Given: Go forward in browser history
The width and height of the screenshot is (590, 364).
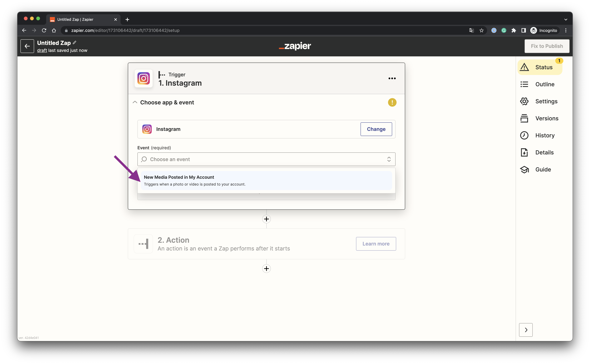Looking at the screenshot, I should point(34,30).
